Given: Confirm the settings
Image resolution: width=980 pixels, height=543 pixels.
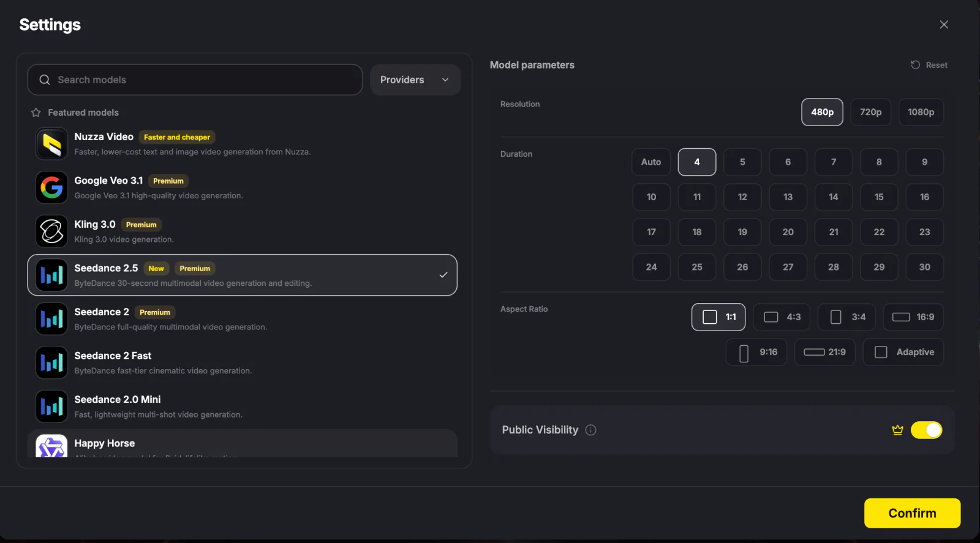Looking at the screenshot, I should (x=912, y=513).
